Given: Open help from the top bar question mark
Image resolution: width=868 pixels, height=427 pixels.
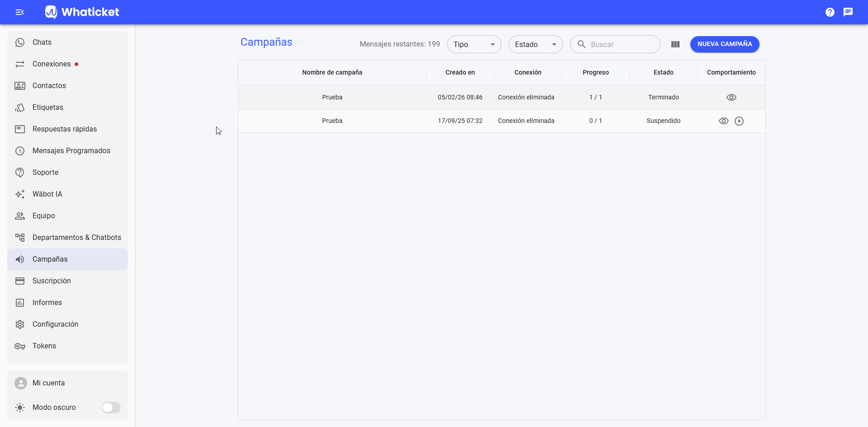Looking at the screenshot, I should (x=830, y=12).
